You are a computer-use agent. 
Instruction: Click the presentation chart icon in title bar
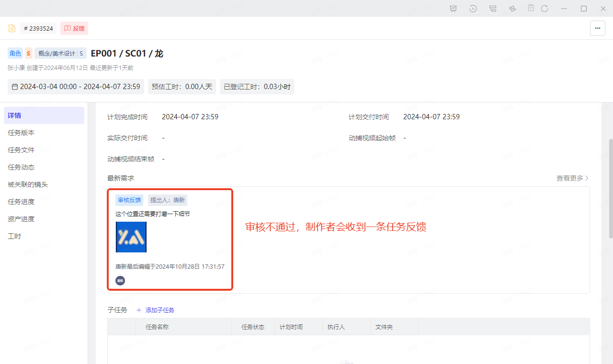453,9
